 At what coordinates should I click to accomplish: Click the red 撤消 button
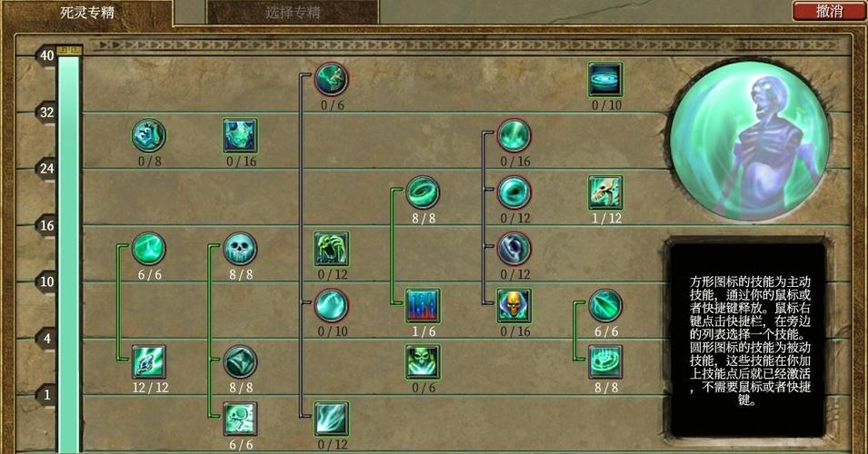point(829,11)
